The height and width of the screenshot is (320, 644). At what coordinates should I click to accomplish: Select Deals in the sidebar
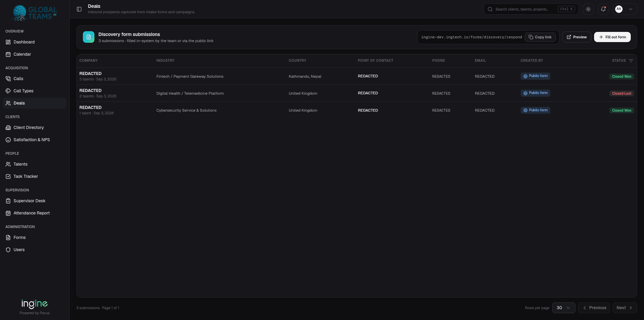(34, 103)
